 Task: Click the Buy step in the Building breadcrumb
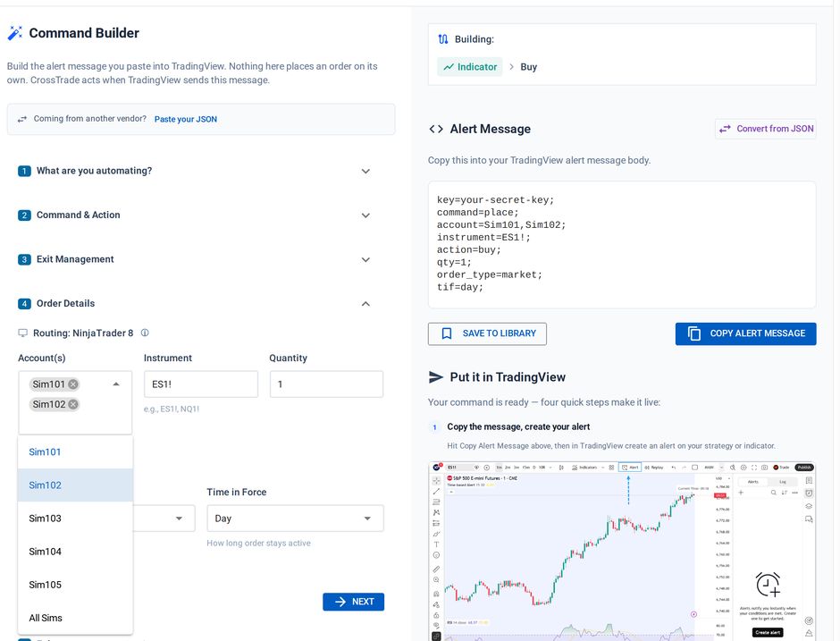pyautogui.click(x=529, y=67)
